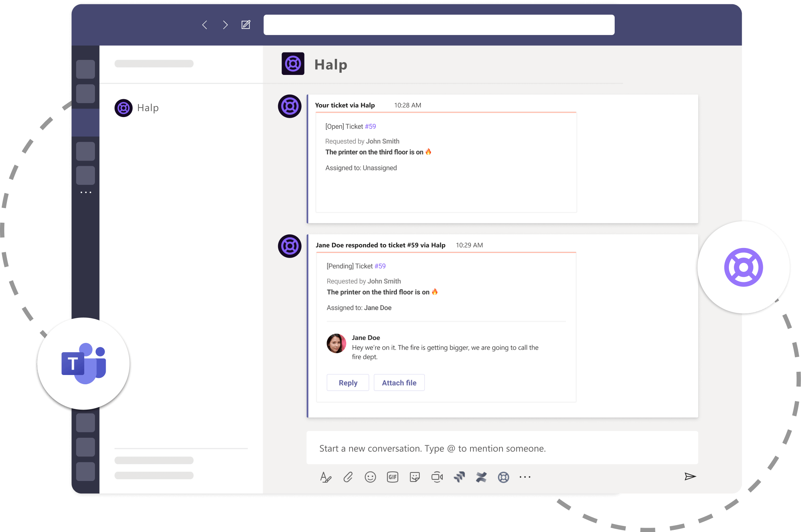The width and height of the screenshot is (801, 532).
Task: Open the Confluence app icon in compose bar
Action: (x=481, y=477)
